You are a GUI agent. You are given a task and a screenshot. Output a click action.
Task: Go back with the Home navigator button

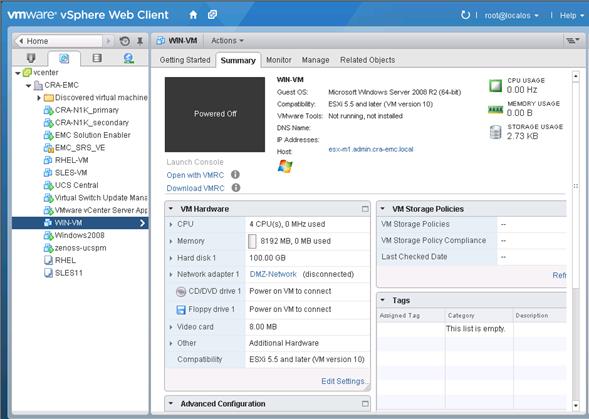[58, 41]
